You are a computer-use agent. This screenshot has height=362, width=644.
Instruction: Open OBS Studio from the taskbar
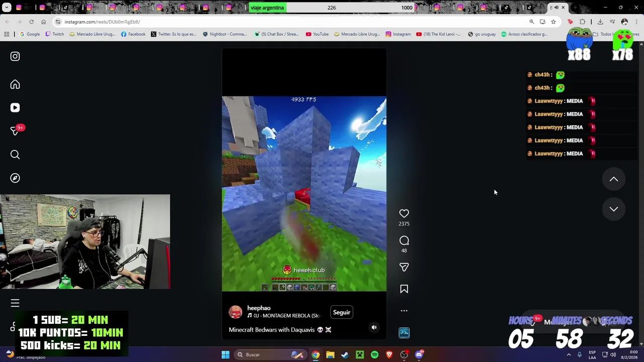[x=404, y=354]
